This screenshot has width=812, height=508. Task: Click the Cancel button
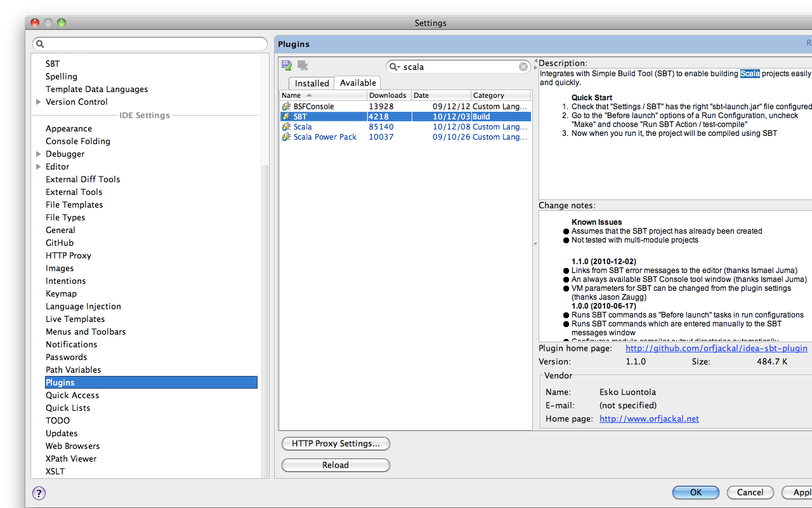tap(750, 492)
